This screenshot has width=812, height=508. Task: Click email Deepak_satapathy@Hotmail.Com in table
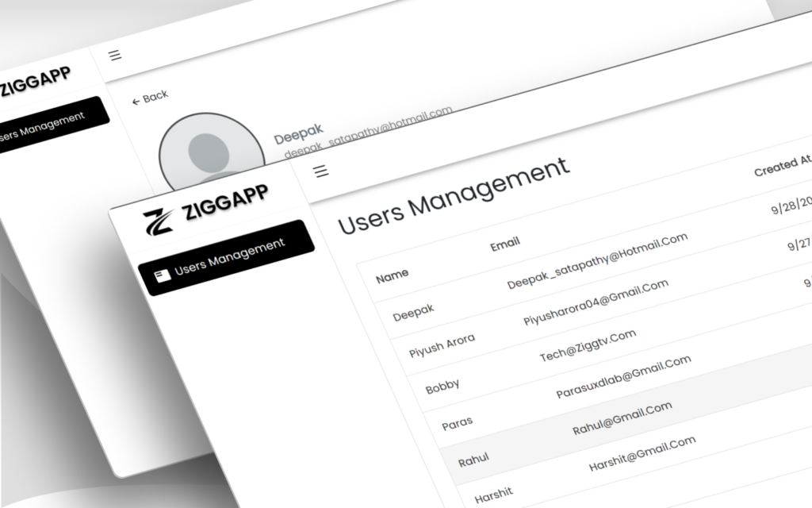[597, 260]
